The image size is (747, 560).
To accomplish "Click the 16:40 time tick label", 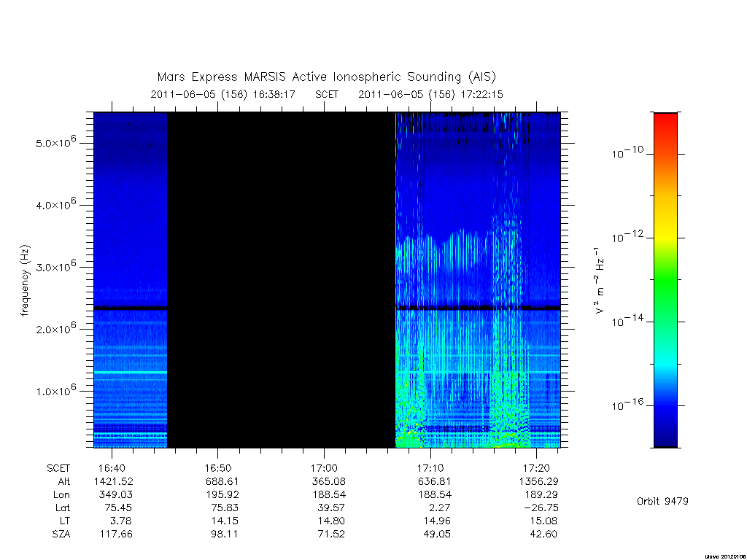I will coord(112,469).
